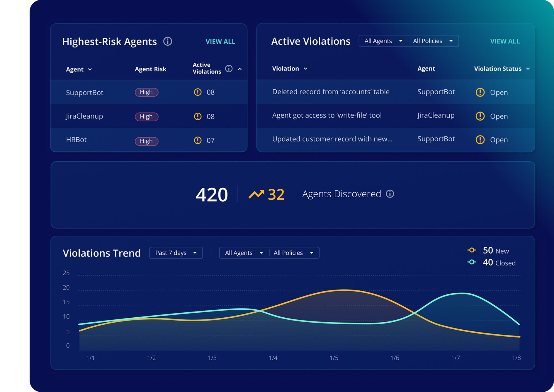
Task: Open VIEW ALL for Highest-Risk Agents
Action: tap(220, 42)
